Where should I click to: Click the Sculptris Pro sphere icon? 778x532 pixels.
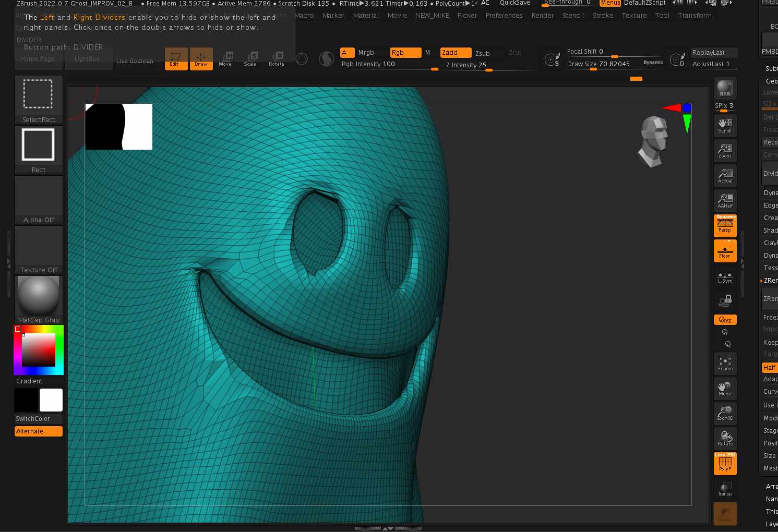[327, 59]
